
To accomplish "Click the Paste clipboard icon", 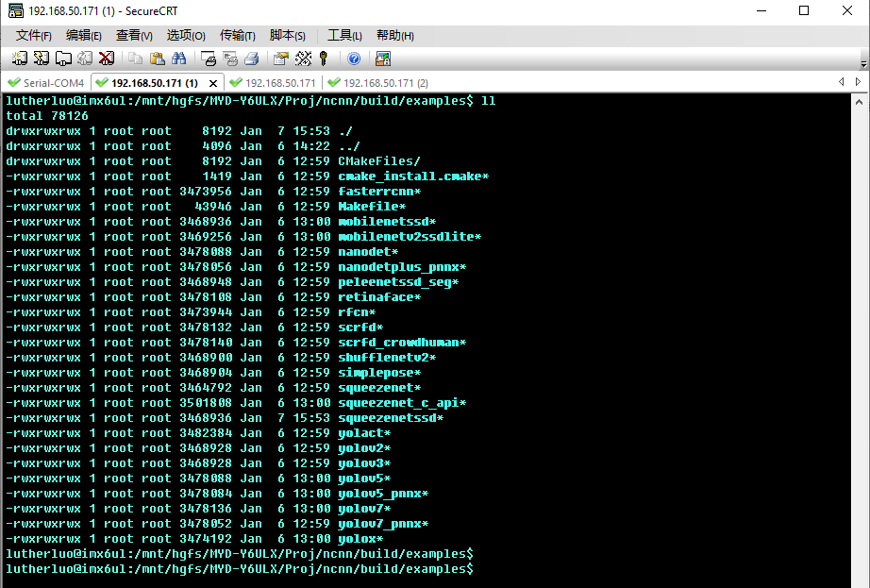I will pyautogui.click(x=158, y=59).
